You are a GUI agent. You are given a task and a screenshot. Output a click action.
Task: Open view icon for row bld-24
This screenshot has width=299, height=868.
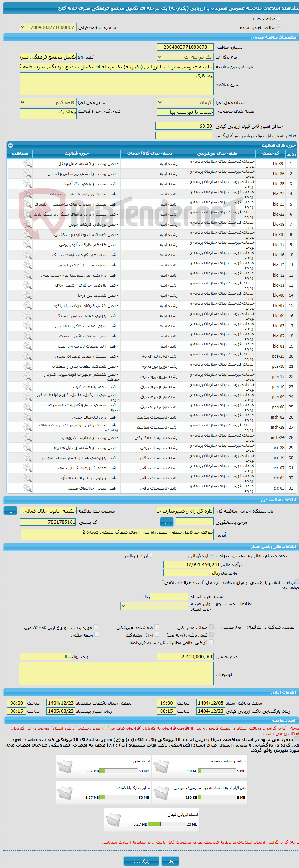point(27,194)
